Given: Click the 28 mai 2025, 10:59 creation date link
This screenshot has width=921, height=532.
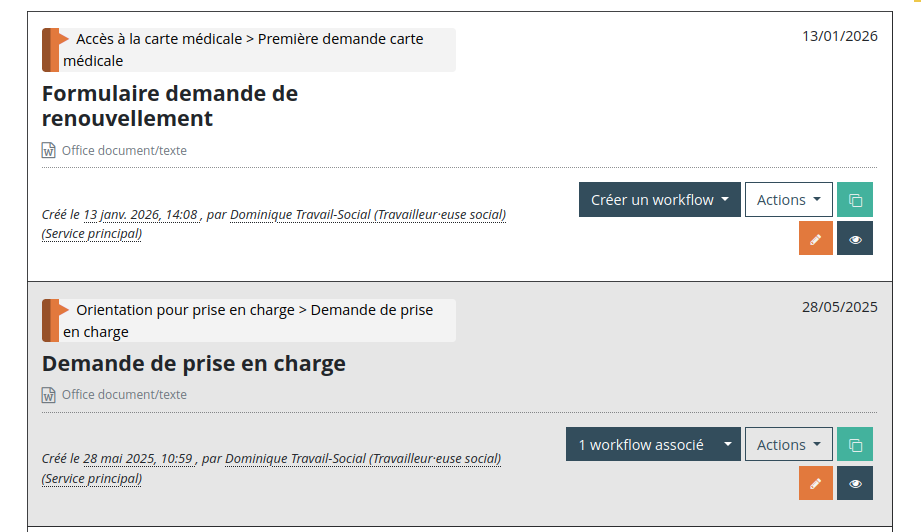Looking at the screenshot, I should (138, 459).
